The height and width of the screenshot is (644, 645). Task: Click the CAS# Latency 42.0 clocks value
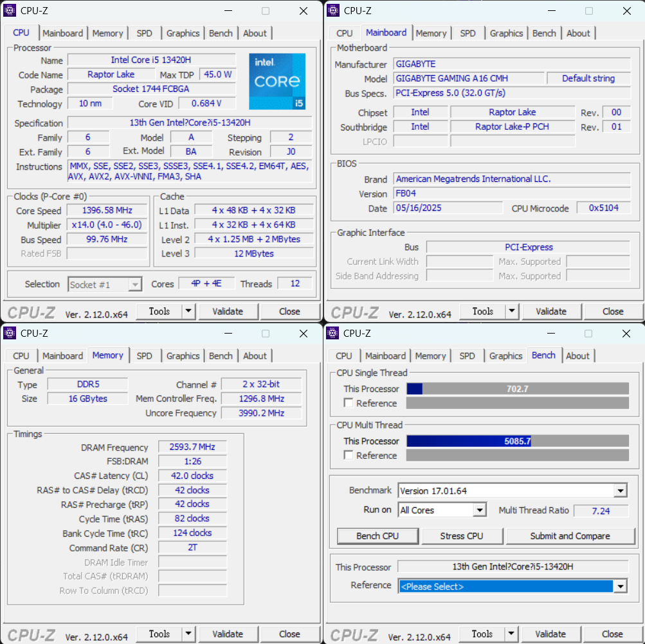coord(192,476)
